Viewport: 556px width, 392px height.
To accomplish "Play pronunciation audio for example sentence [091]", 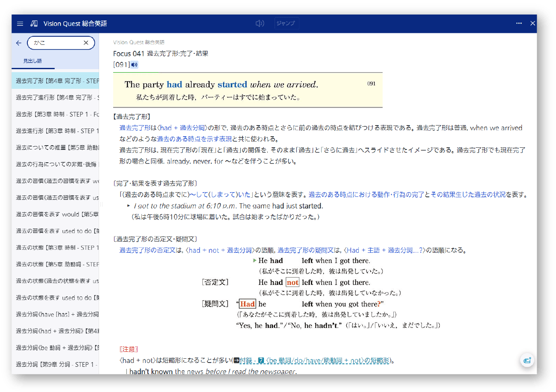I will 134,64.
